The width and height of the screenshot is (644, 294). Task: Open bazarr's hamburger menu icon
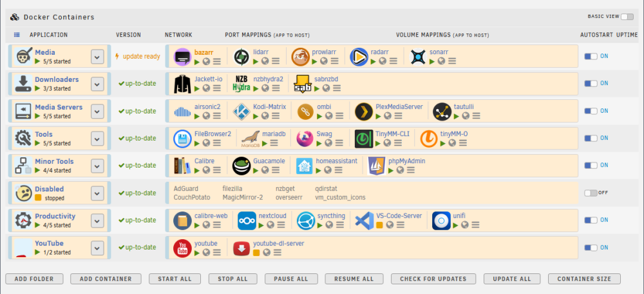[217, 61]
